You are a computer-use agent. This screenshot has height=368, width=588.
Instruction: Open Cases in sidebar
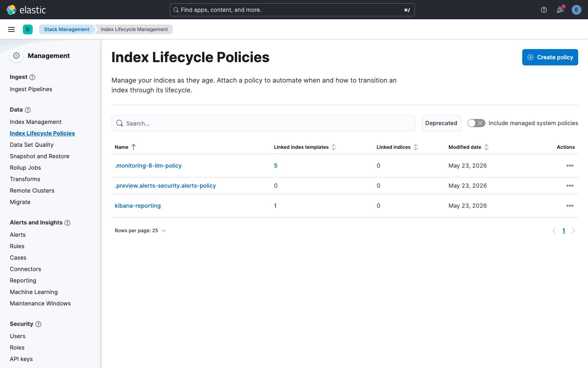click(18, 258)
